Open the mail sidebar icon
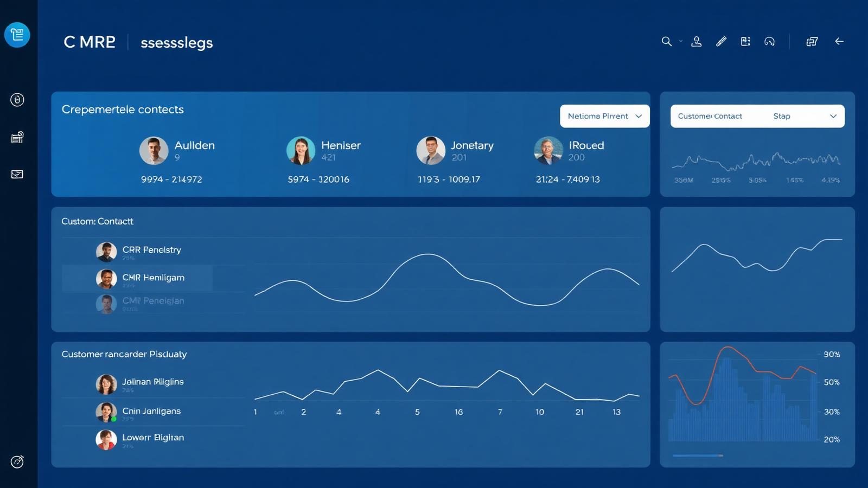 point(17,174)
